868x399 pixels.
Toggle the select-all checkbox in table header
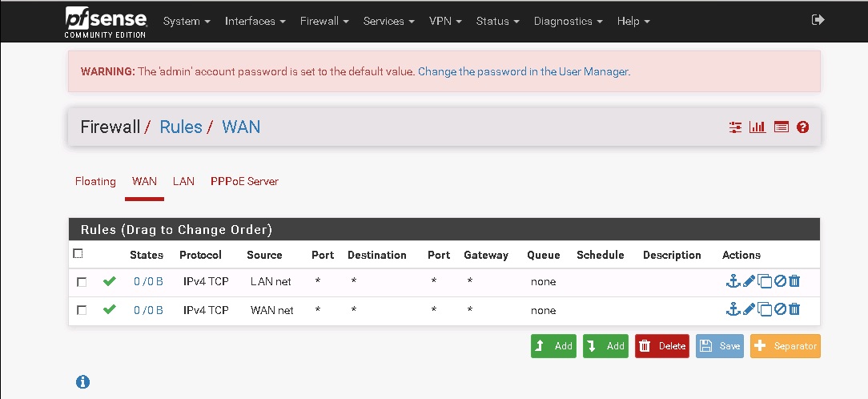coord(78,254)
